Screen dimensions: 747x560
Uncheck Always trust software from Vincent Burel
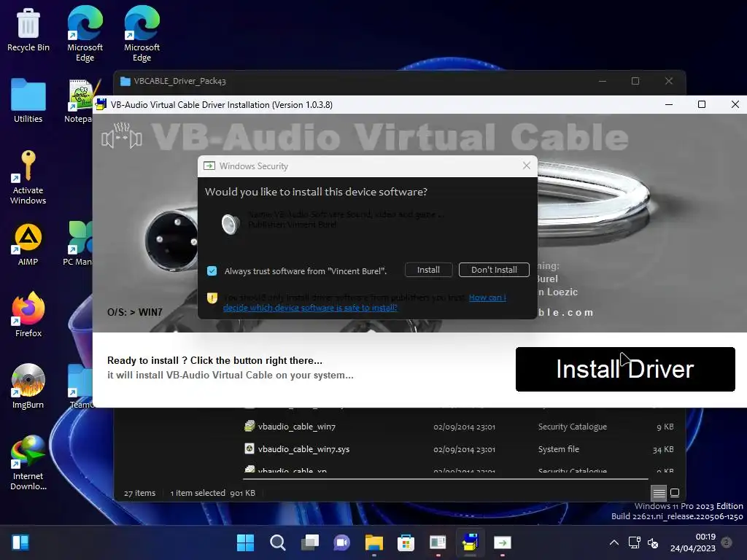(212, 271)
